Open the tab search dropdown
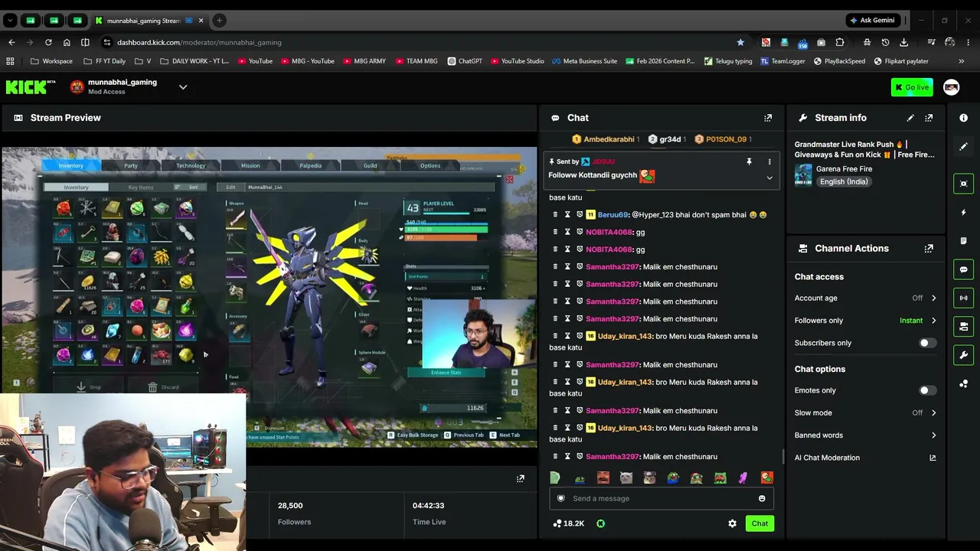The width and height of the screenshot is (980, 551). (10, 21)
